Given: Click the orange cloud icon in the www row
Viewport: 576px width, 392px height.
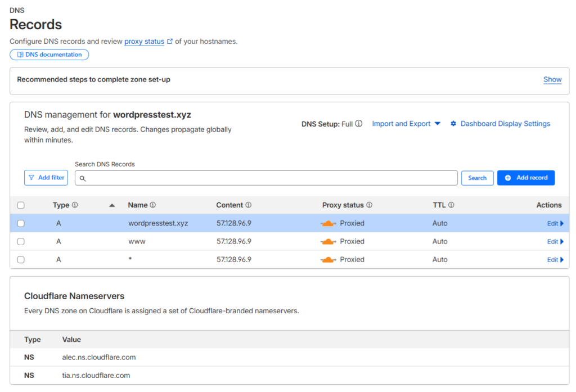Looking at the screenshot, I should coord(328,241).
